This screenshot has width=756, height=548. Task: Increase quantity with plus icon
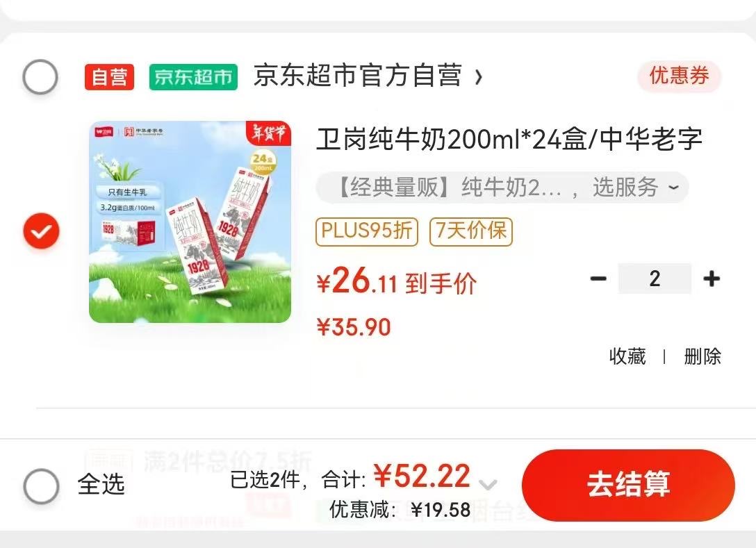tap(712, 279)
